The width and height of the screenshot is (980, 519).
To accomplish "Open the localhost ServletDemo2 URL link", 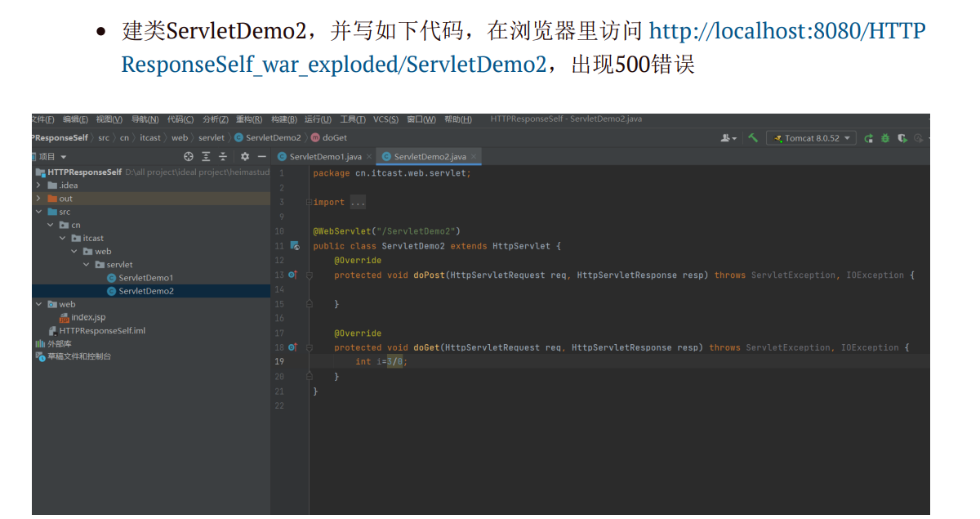I will click(523, 47).
